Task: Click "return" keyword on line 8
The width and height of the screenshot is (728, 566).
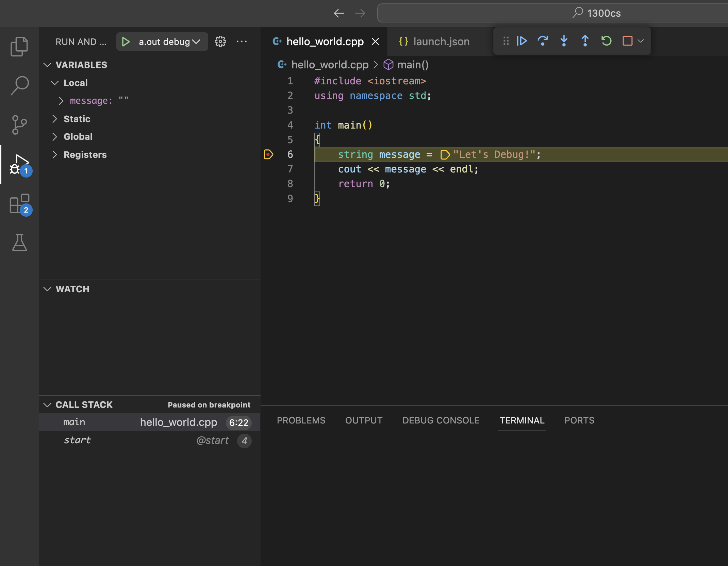Action: pos(355,184)
